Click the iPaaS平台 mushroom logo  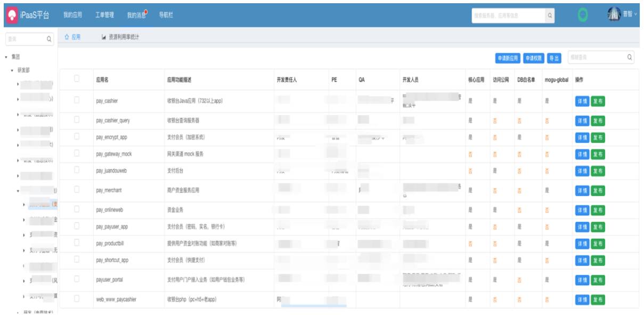[x=12, y=15]
